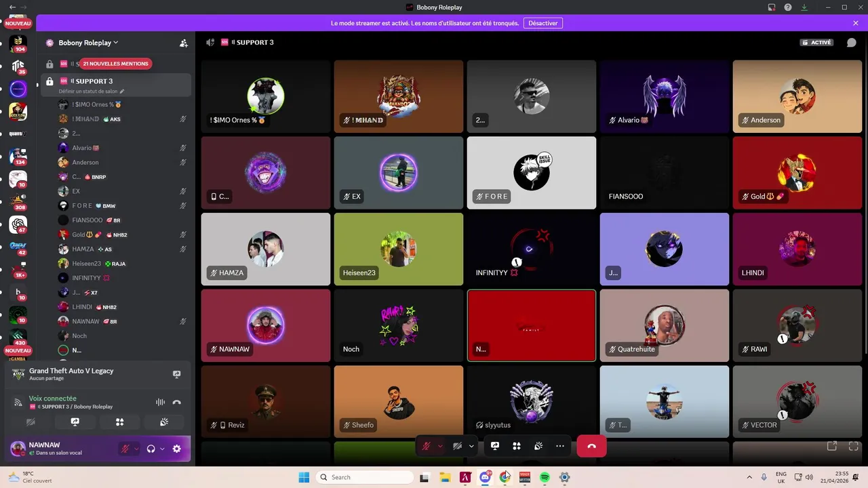Viewport: 868px width, 488px height.
Task: Open more options ellipsis in call toolbar
Action: (x=560, y=446)
